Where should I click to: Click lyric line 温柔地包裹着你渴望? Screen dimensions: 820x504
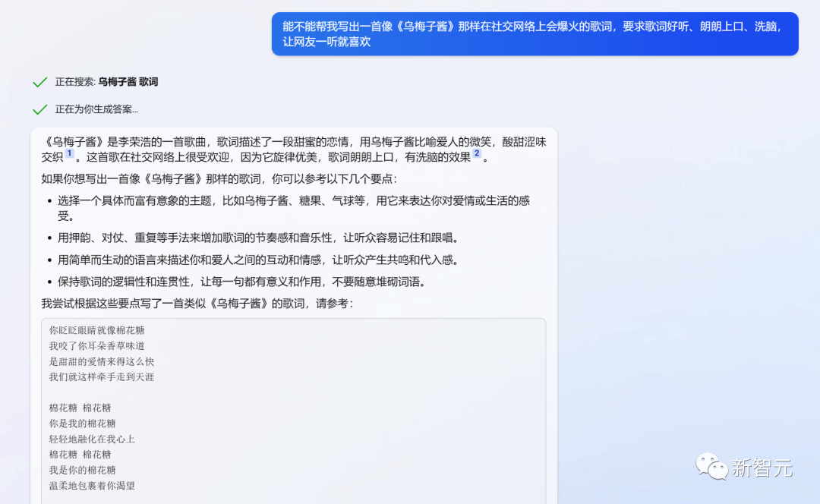click(92, 485)
